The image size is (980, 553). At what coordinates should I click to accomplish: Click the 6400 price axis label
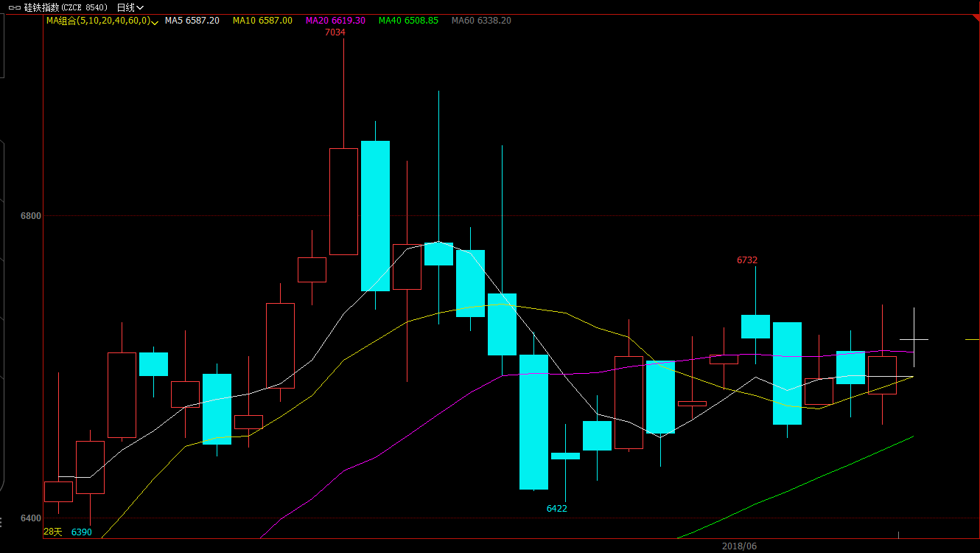31,518
